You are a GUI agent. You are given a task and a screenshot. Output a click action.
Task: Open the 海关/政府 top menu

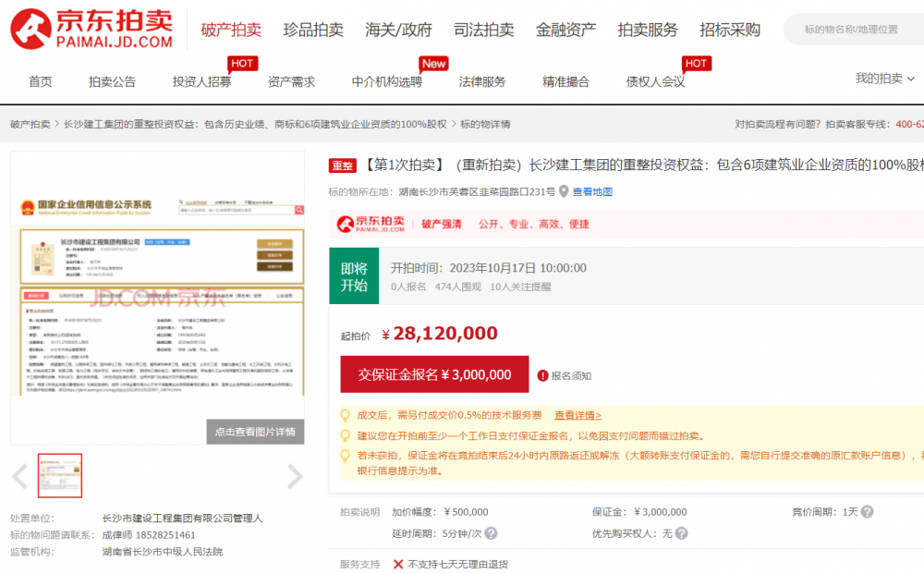click(x=398, y=30)
